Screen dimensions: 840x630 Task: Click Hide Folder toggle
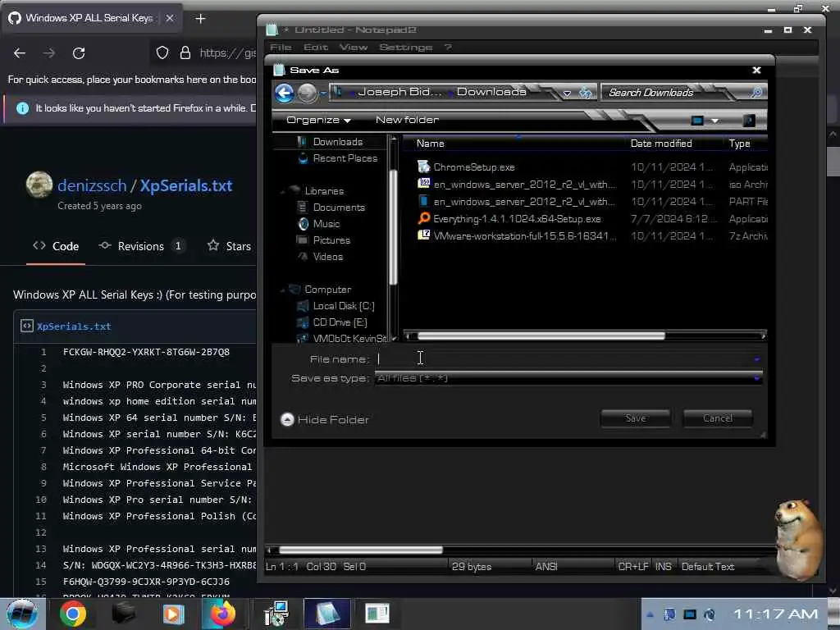click(325, 419)
